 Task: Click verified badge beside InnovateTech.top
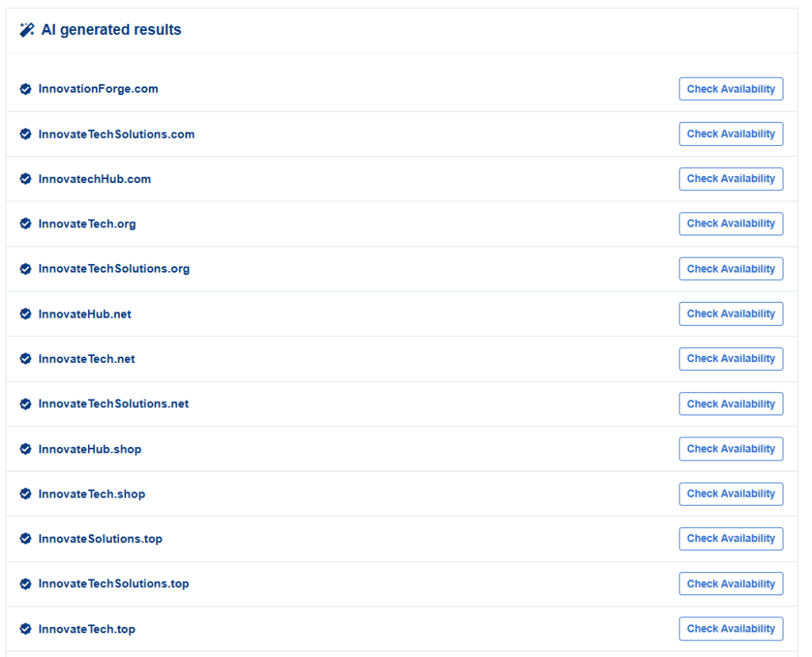click(25, 629)
